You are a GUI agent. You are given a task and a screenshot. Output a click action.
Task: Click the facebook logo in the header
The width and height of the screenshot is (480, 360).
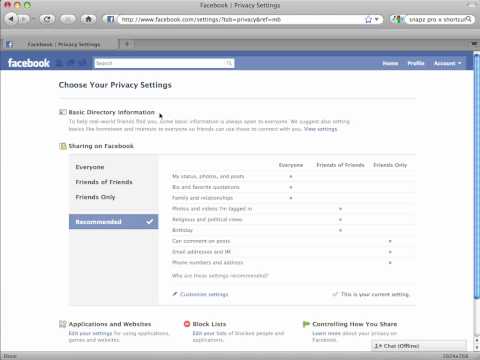(29, 63)
